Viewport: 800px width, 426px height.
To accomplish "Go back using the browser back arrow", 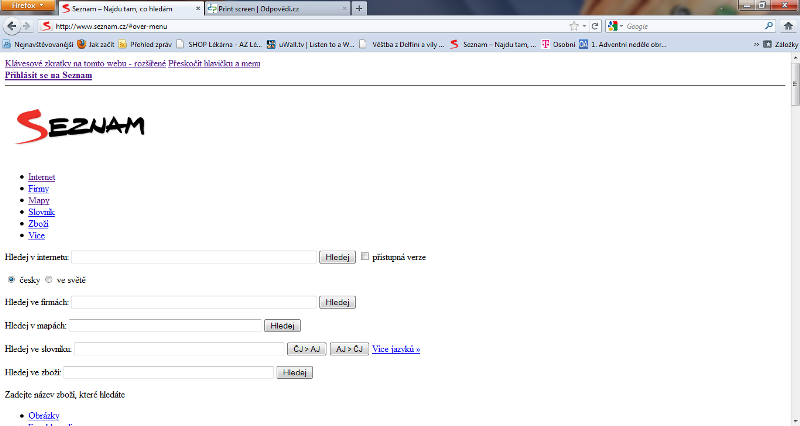I will click(12, 26).
